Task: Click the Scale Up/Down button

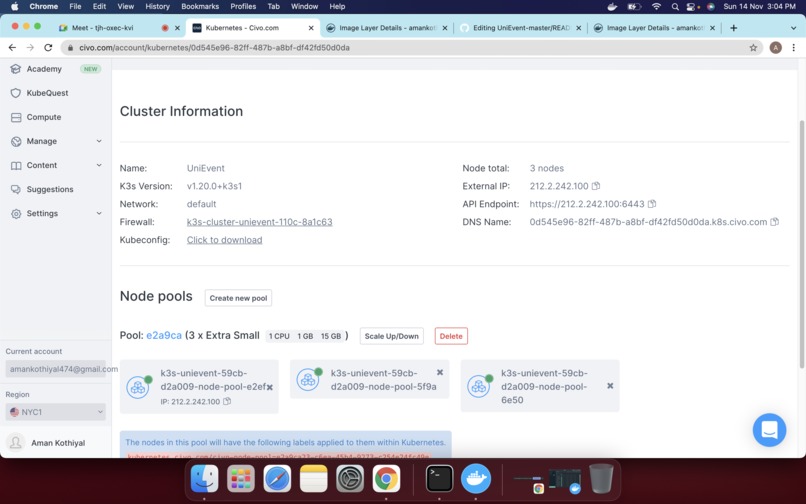Action: point(391,336)
